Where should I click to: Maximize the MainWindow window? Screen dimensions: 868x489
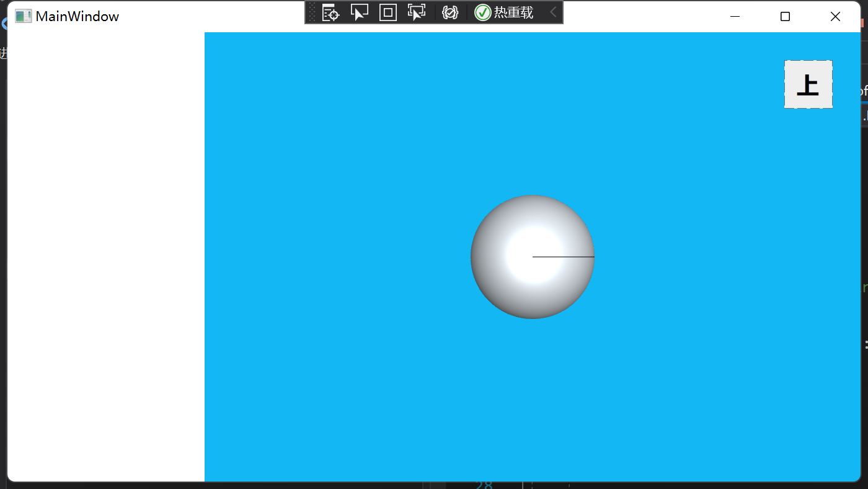click(785, 17)
